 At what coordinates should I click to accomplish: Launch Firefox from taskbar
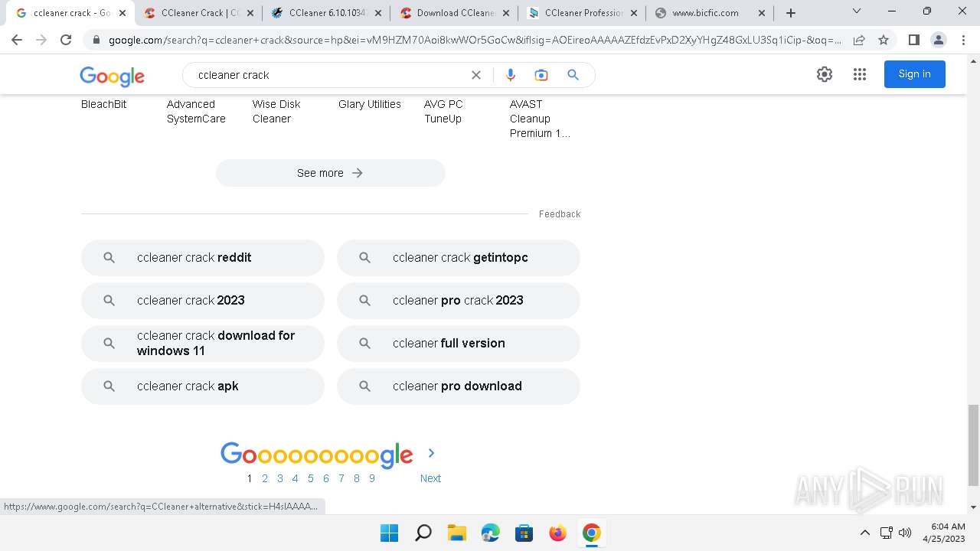(557, 533)
